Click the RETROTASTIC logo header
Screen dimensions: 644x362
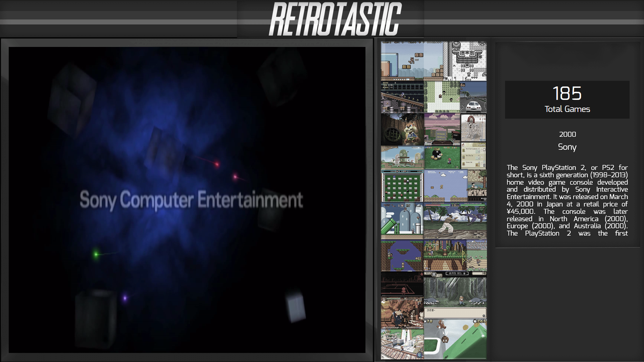coord(335,19)
